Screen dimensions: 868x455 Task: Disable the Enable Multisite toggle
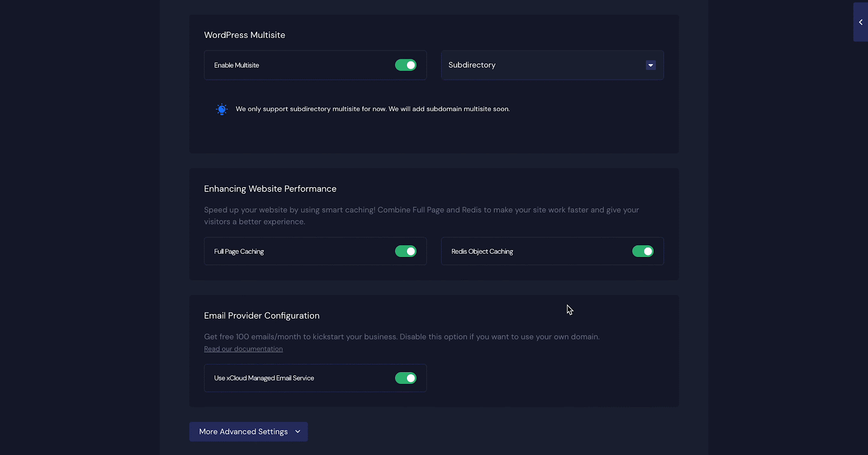click(x=405, y=65)
